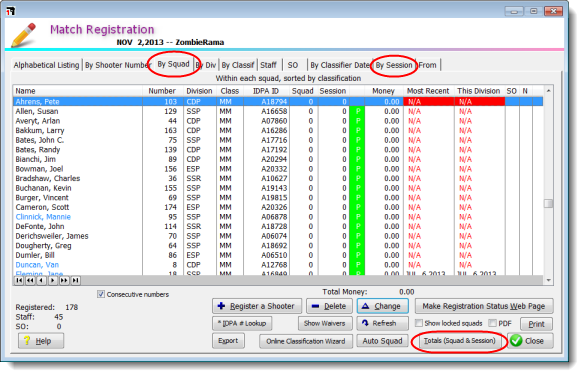Open the Alphabetical Listing tab
The image size is (584, 377).
click(46, 65)
